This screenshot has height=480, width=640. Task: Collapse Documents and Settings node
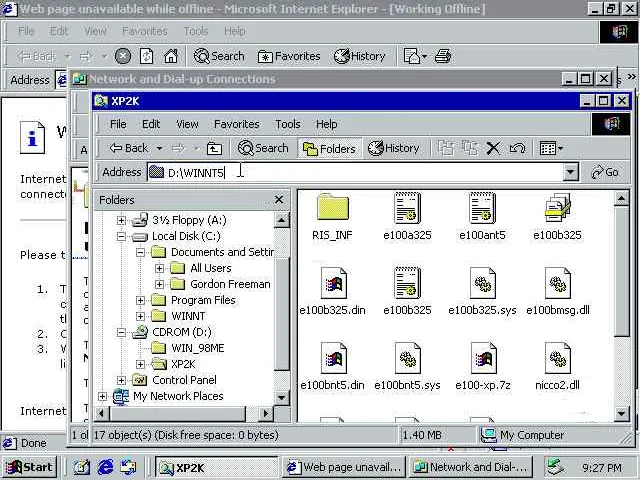[x=140, y=252]
